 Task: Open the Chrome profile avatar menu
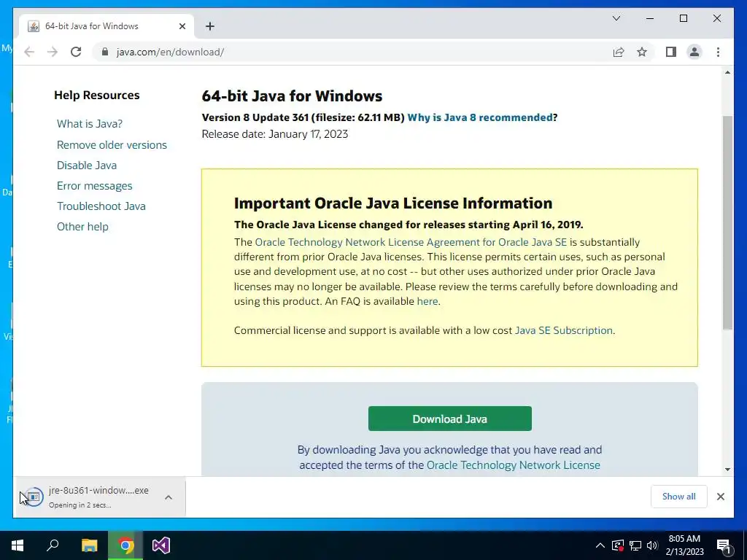(694, 52)
